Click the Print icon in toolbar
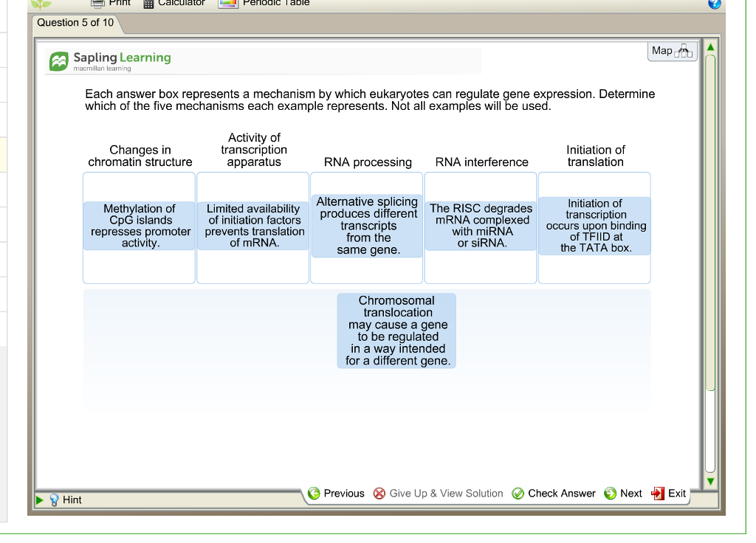The height and width of the screenshot is (543, 756). click(98, 4)
